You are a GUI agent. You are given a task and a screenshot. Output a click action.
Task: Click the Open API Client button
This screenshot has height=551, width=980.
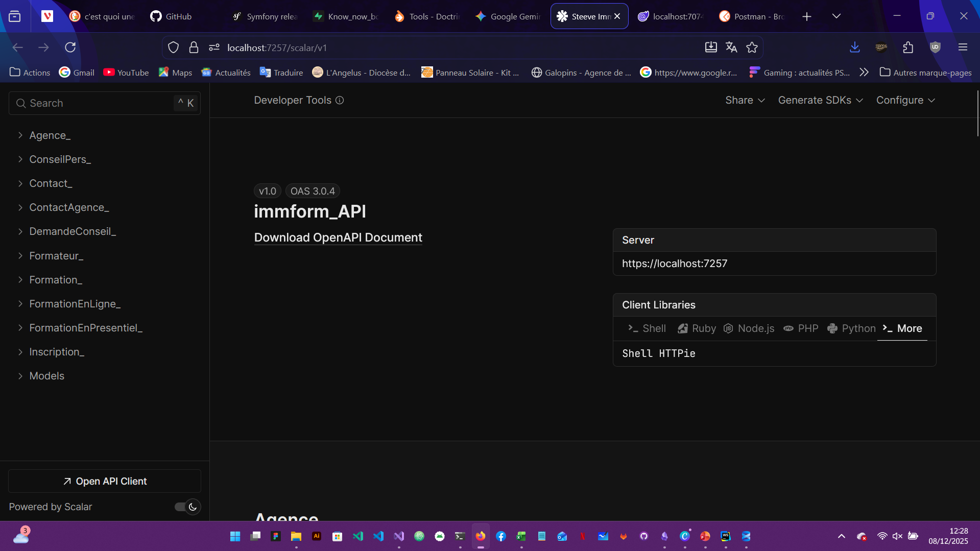point(105,481)
